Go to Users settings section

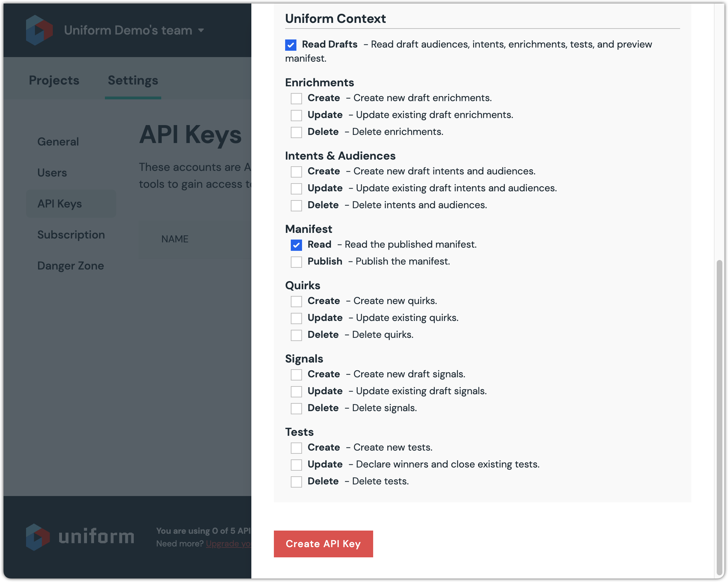point(52,173)
